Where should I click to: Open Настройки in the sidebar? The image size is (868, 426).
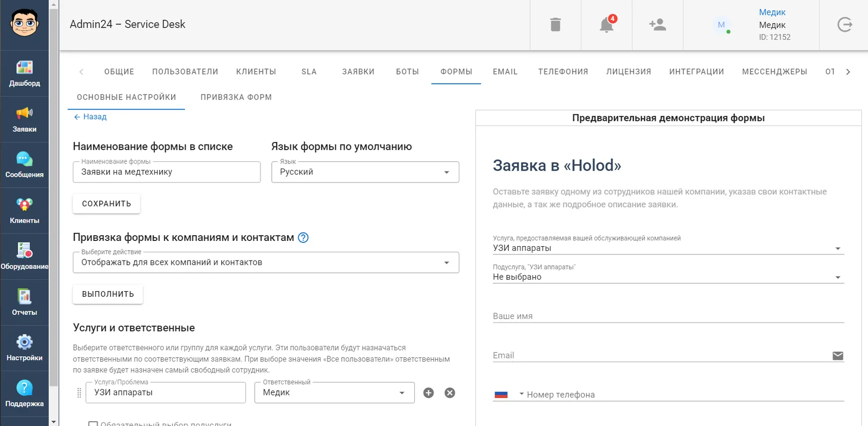point(24,348)
